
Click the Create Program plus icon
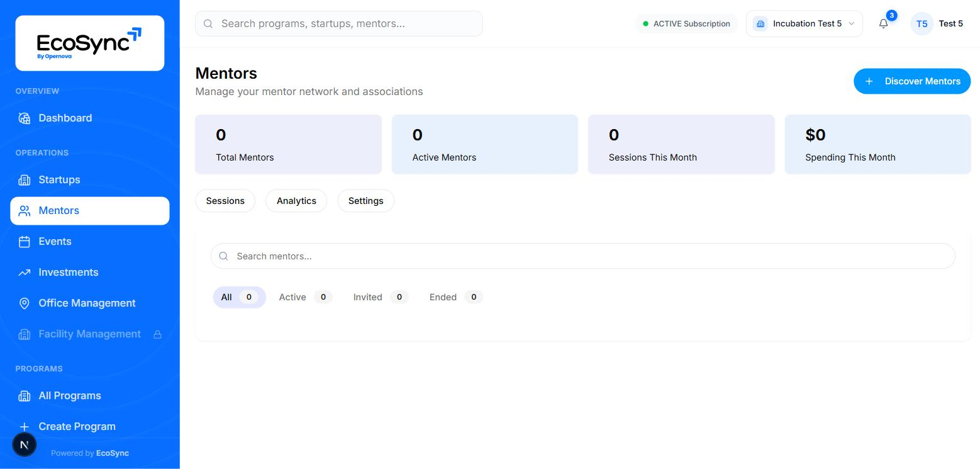point(25,427)
